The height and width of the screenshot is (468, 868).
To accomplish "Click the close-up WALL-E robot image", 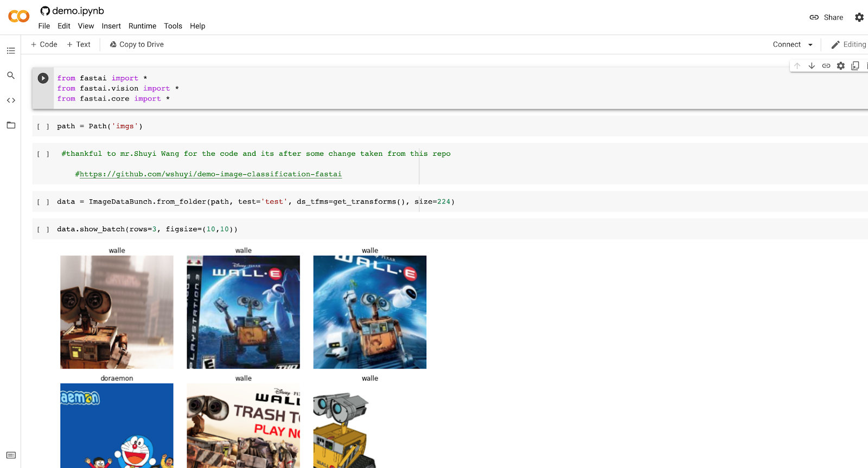I will [x=117, y=312].
